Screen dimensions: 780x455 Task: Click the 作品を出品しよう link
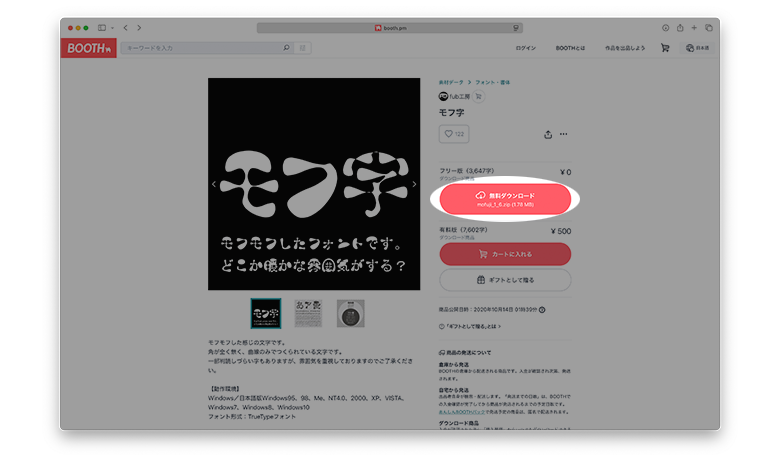625,48
